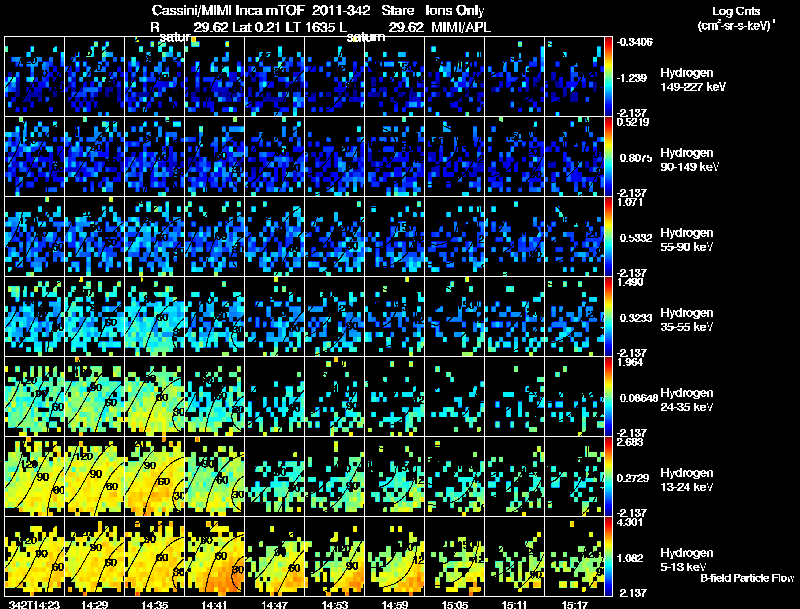Viewport: 800px width, 609px height.
Task: Click the Hydrogen 13-24 keV row label
Action: pyautogui.click(x=687, y=480)
